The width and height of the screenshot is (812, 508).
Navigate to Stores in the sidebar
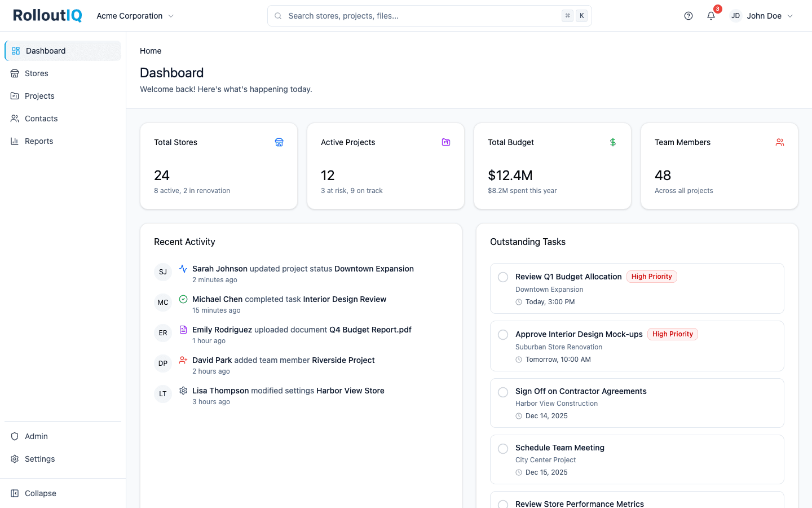click(x=36, y=73)
